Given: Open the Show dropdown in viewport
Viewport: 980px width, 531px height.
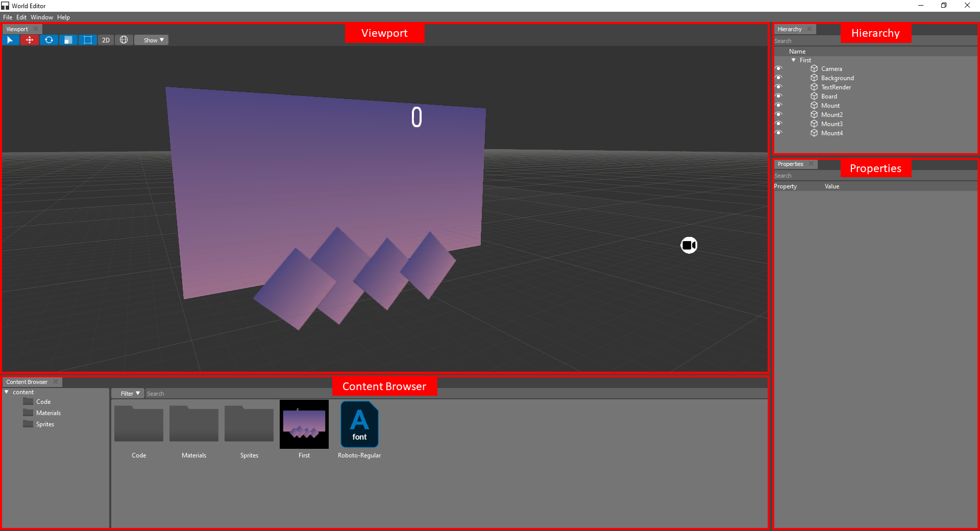Looking at the screenshot, I should [x=153, y=40].
